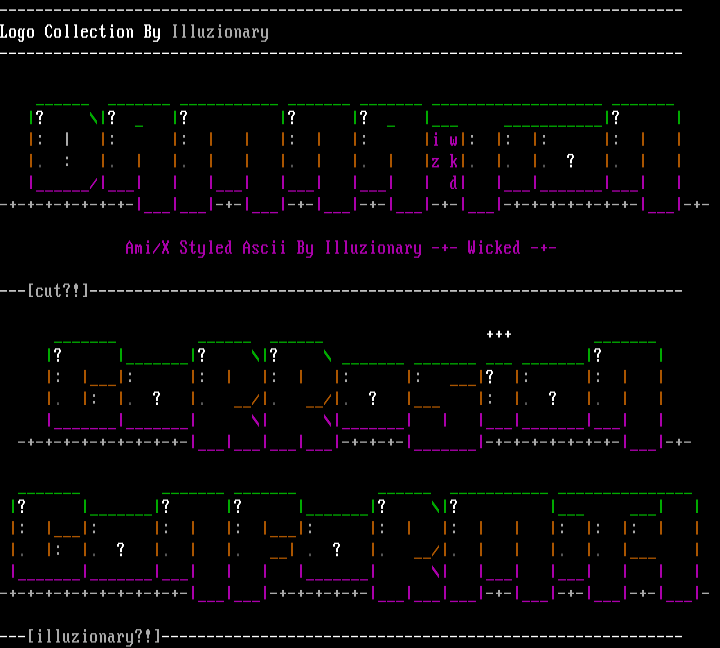The width and height of the screenshot is (720, 648).
Task: Click the purple "i w" signature letters
Action: (x=445, y=140)
